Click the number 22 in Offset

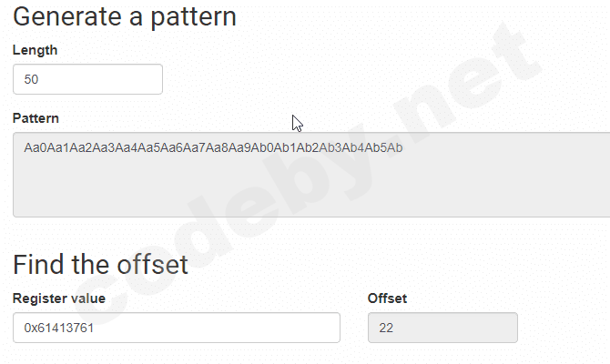pos(386,329)
